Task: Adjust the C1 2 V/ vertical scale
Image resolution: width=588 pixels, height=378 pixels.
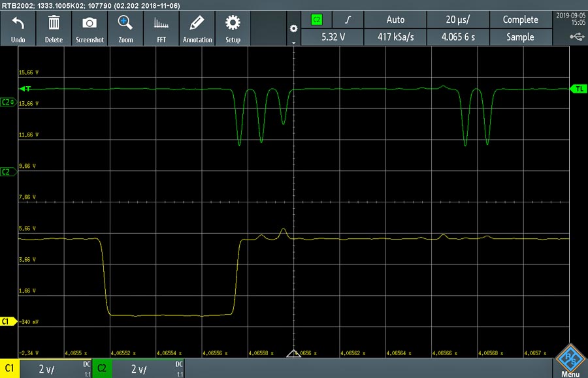Action: 46,370
